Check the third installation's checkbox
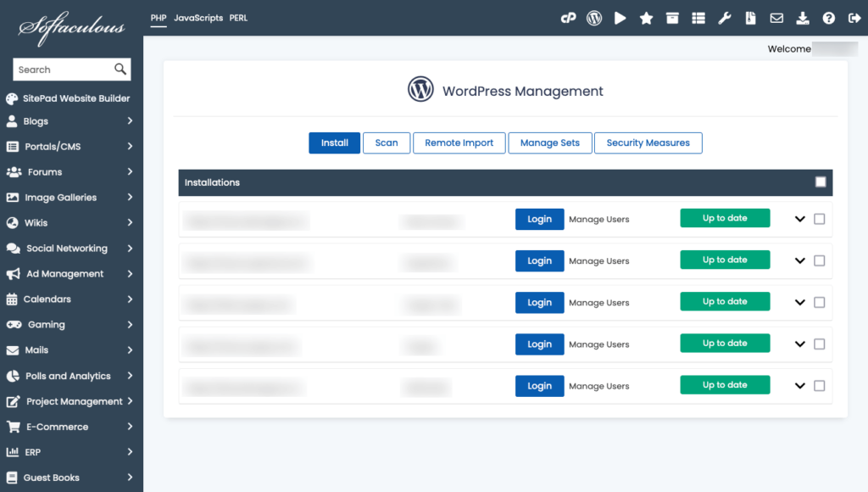This screenshot has width=868, height=492. click(820, 303)
